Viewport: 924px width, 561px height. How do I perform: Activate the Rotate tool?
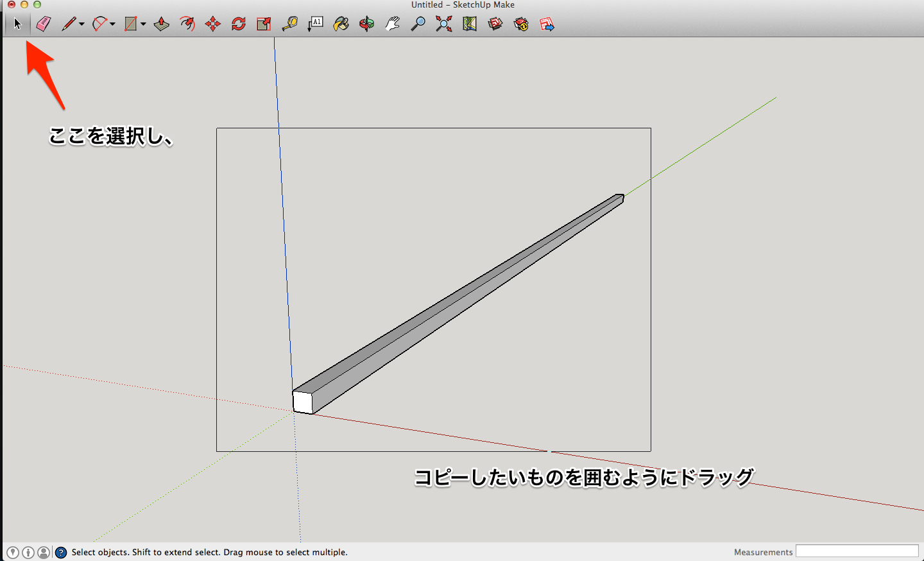coord(239,24)
